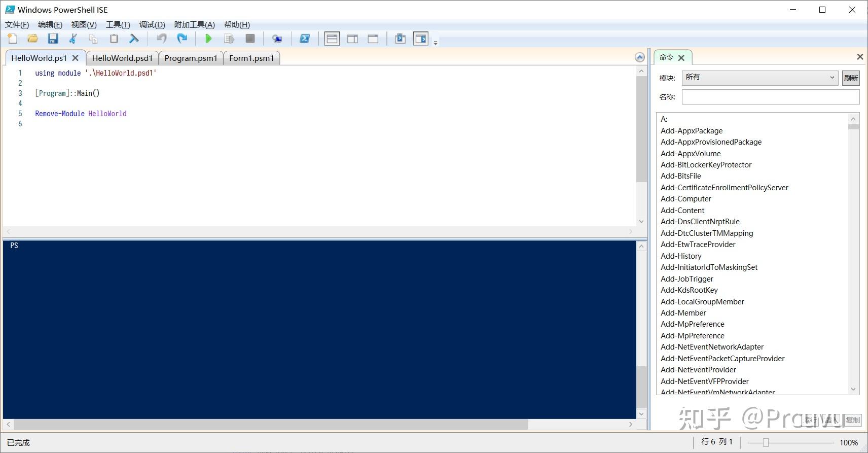Open the 模块 dropdown showing 所有

tap(760, 78)
